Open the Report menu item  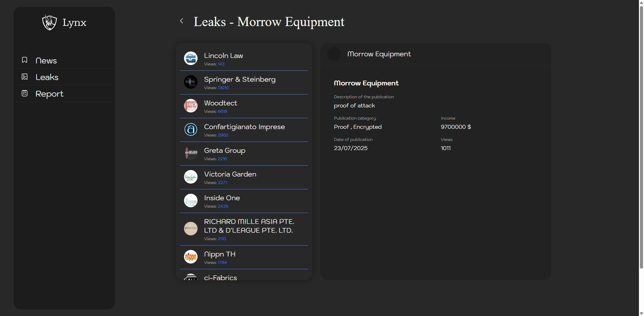tap(49, 94)
